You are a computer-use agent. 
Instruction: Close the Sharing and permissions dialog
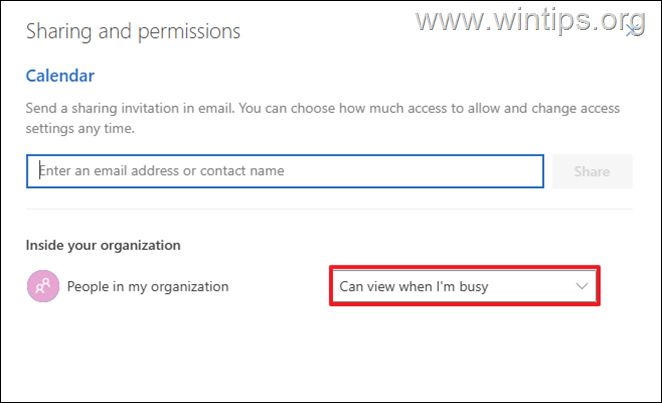(x=632, y=31)
